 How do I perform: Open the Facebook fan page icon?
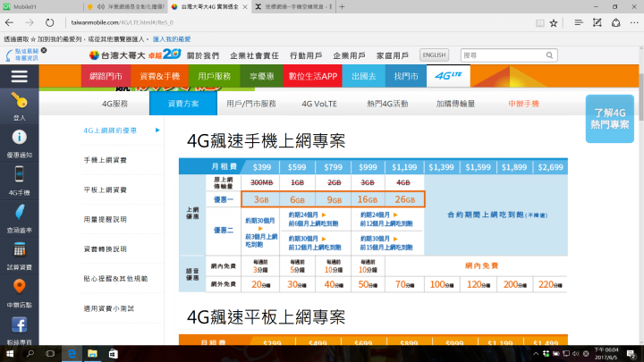pyautogui.click(x=20, y=324)
